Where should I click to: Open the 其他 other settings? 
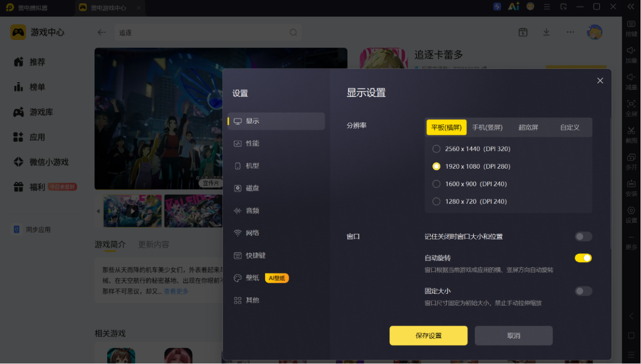(276, 300)
